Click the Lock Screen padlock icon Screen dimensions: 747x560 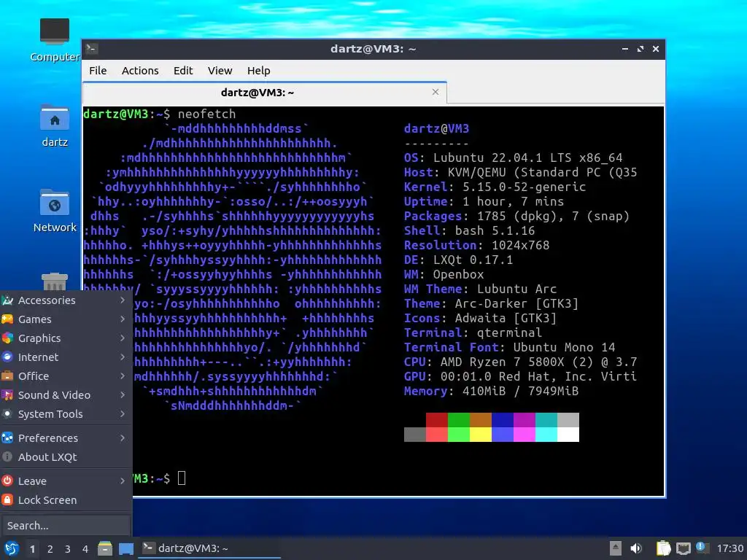[7, 499]
